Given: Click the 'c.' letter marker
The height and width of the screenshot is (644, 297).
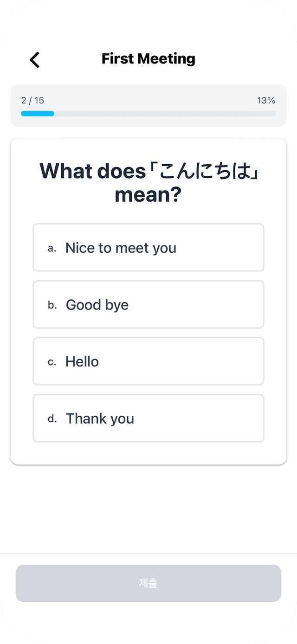Looking at the screenshot, I should (x=52, y=362).
